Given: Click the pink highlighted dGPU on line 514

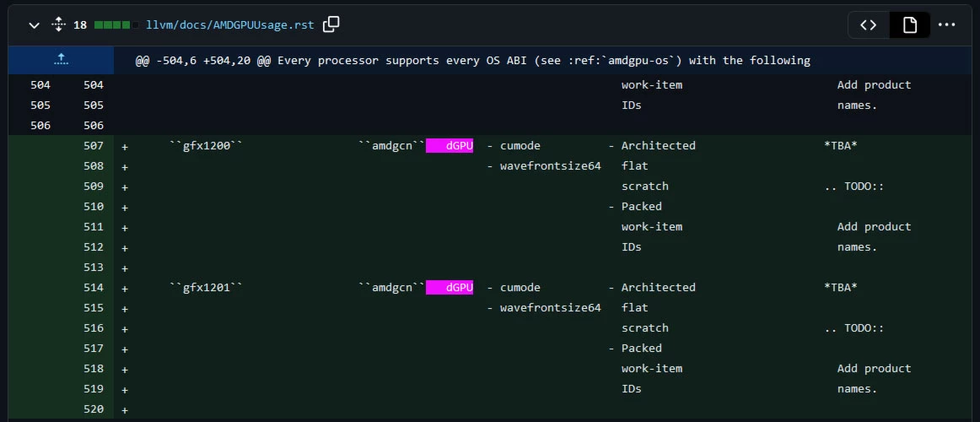Looking at the screenshot, I should tap(450, 288).
